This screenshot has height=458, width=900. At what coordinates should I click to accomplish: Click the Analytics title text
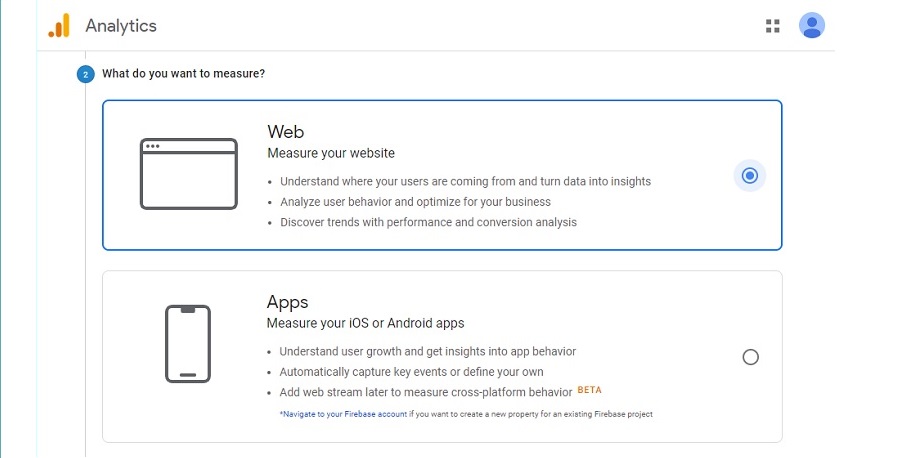[x=121, y=26]
